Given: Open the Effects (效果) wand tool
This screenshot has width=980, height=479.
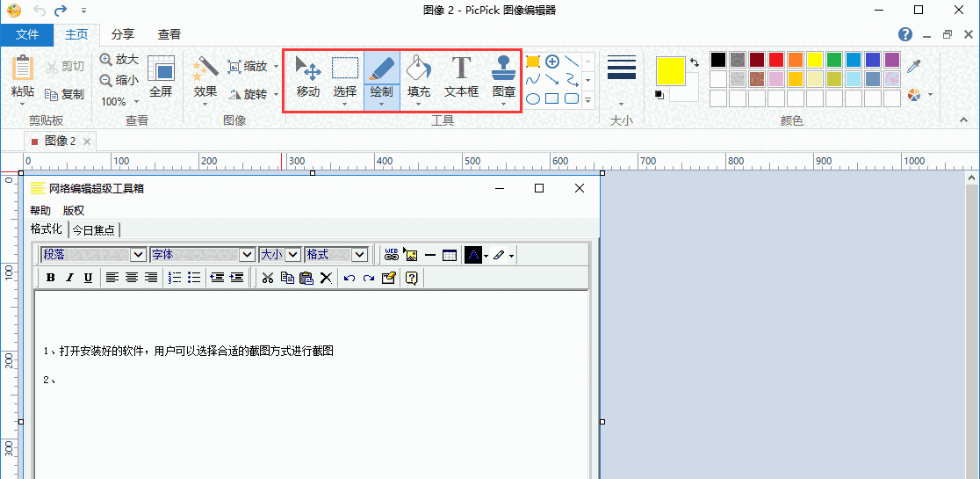Looking at the screenshot, I should (x=205, y=69).
